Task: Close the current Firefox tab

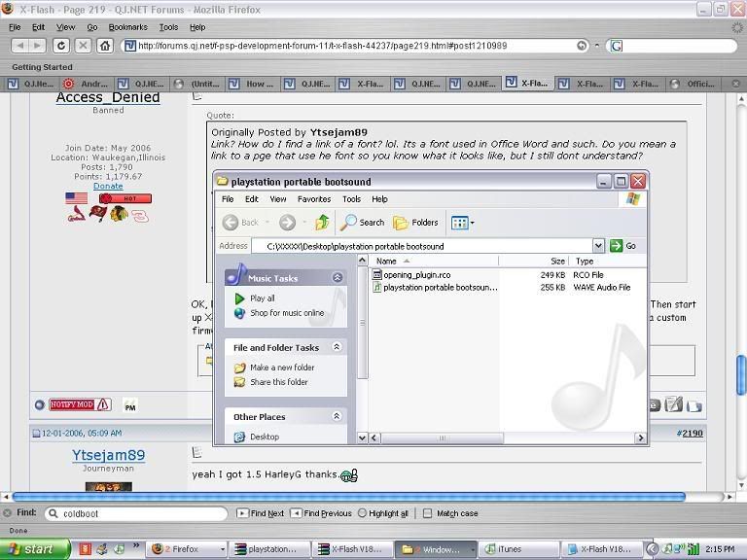Action: (x=735, y=84)
